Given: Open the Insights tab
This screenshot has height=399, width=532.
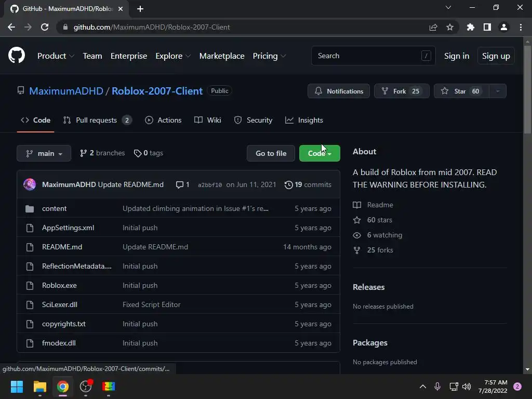Looking at the screenshot, I should (x=304, y=120).
